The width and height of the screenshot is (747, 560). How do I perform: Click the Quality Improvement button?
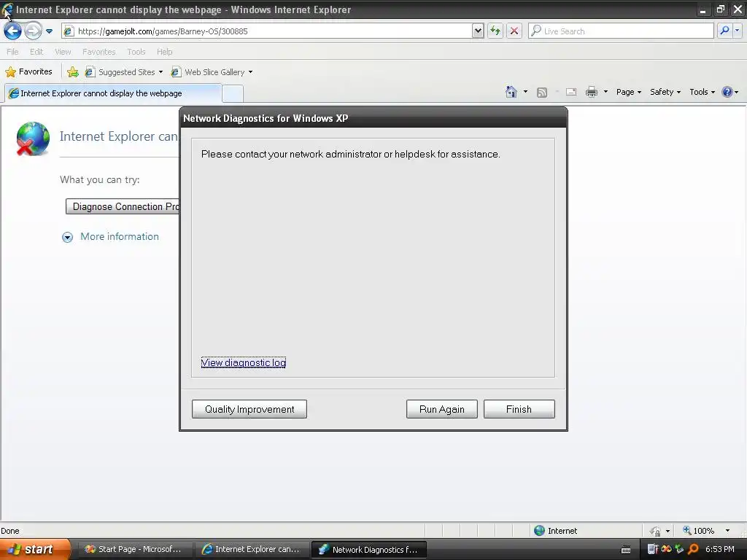(249, 409)
